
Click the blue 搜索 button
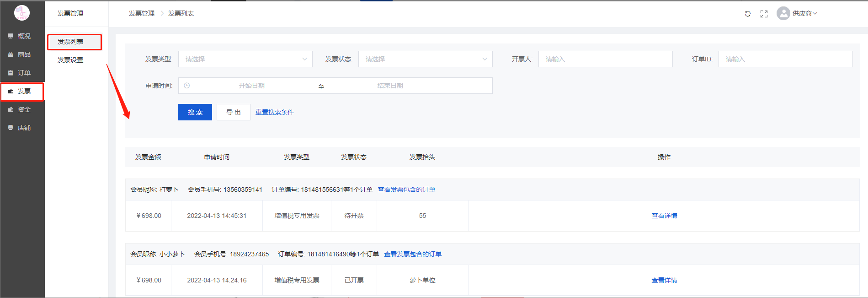(x=195, y=112)
